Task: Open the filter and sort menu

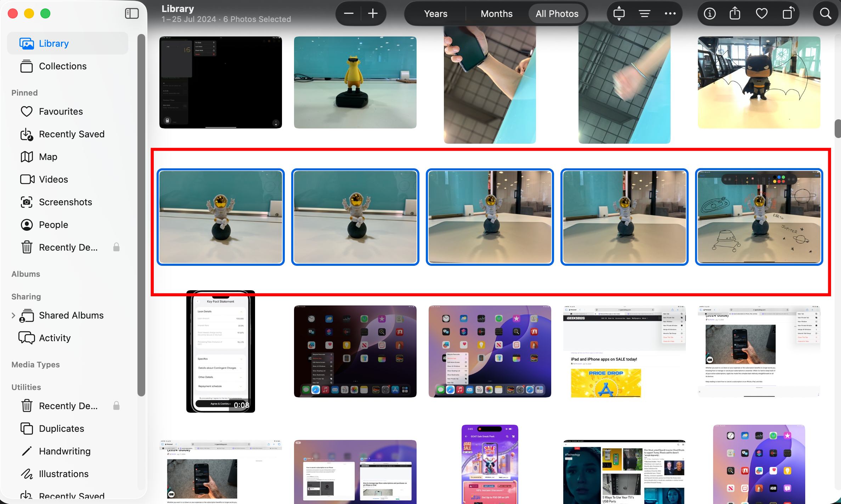Action: (x=644, y=14)
